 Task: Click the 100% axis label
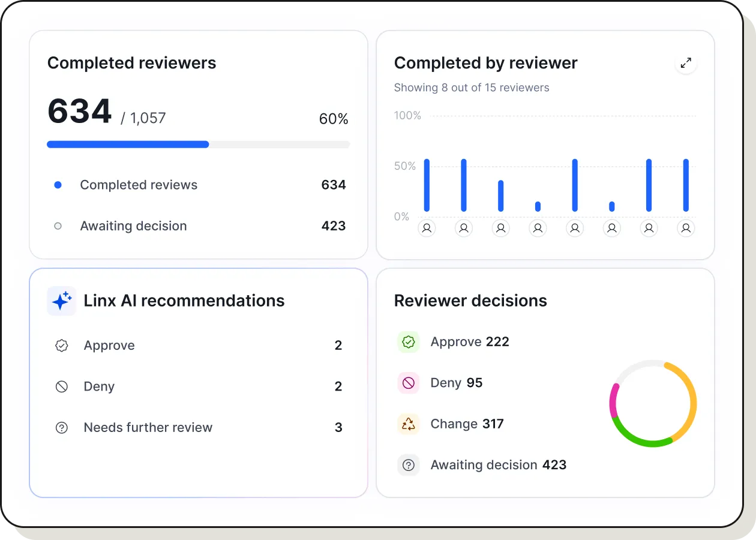(407, 116)
